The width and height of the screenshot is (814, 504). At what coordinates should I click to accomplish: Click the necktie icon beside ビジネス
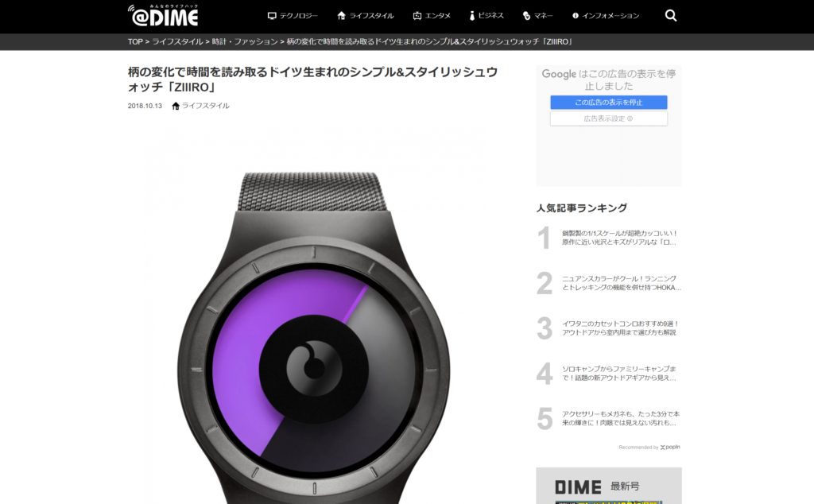click(x=472, y=16)
